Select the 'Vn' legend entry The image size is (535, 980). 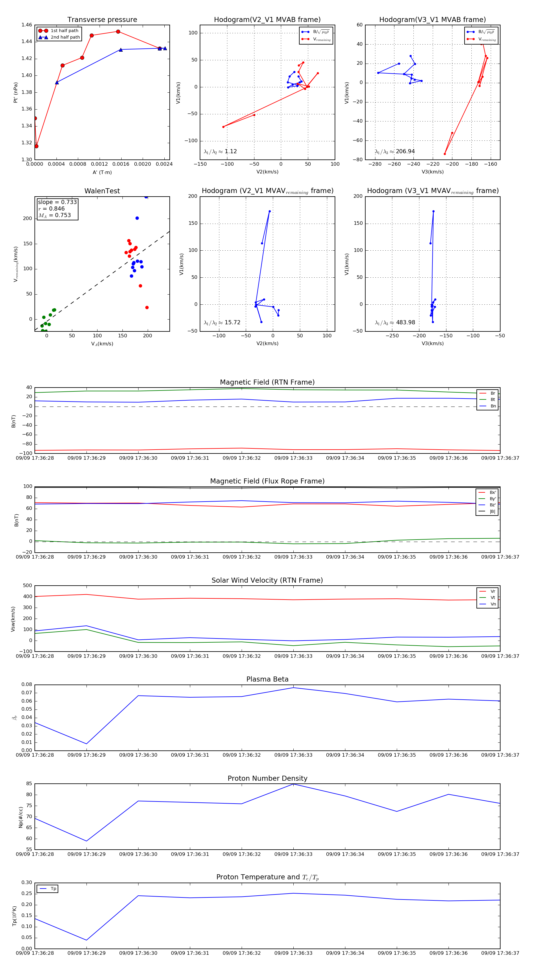(x=487, y=604)
